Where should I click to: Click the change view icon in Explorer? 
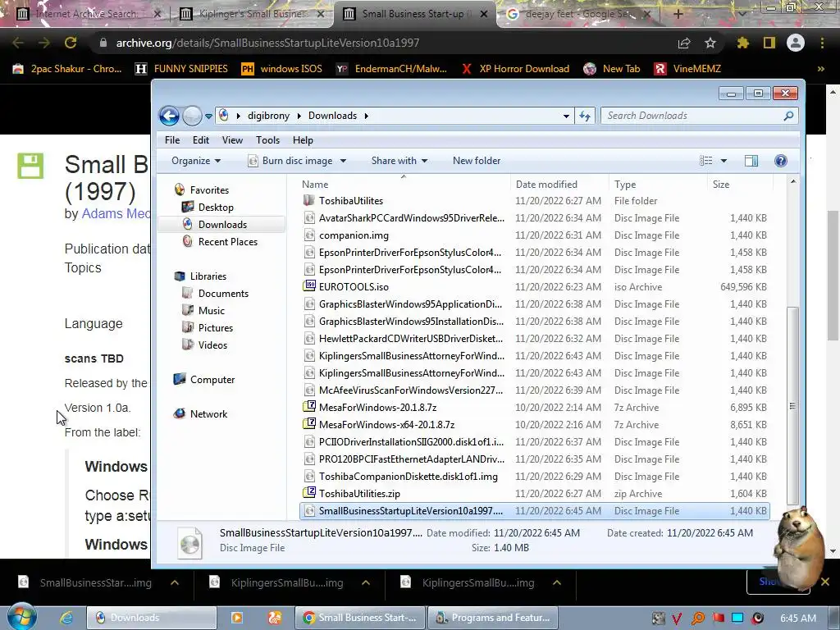(x=706, y=161)
